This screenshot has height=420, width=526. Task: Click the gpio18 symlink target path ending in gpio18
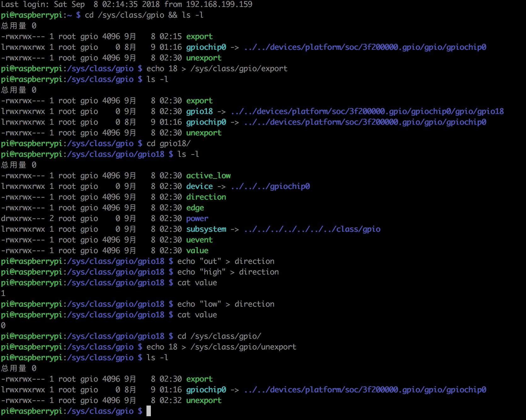pyautogui.click(x=367, y=111)
